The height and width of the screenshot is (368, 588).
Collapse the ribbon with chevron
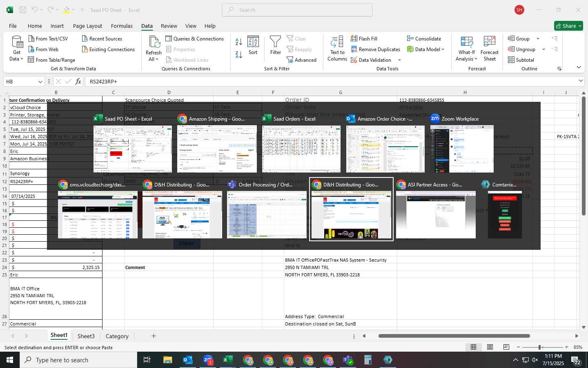coord(579,67)
